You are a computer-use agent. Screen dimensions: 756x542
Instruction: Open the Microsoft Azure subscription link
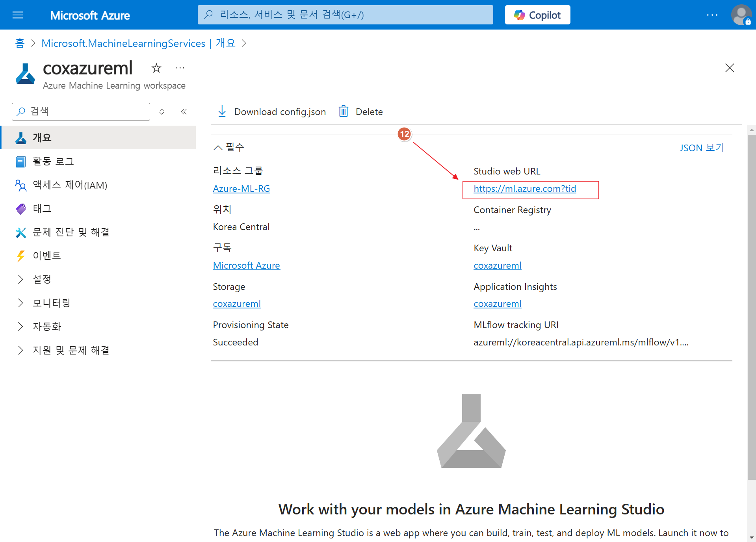pyautogui.click(x=247, y=265)
